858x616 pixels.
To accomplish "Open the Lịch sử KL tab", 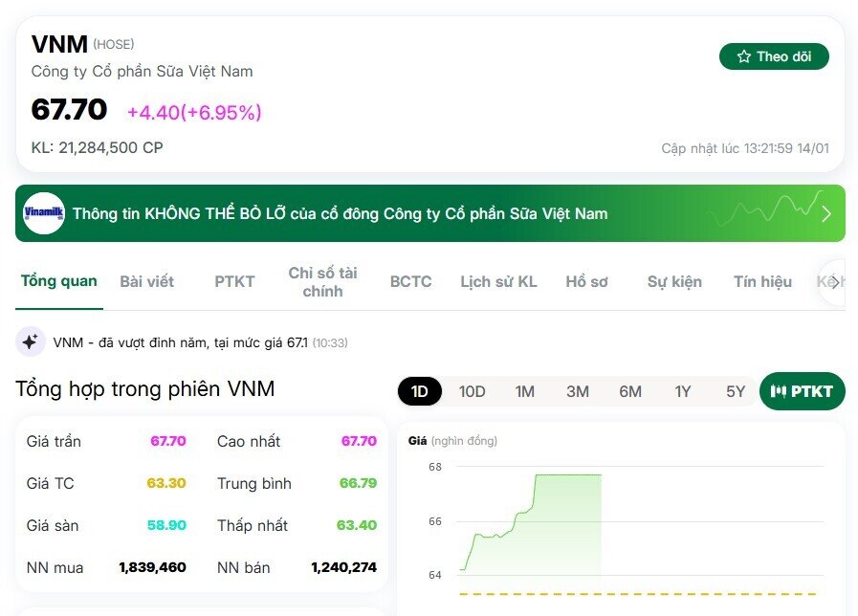I will click(x=498, y=281).
